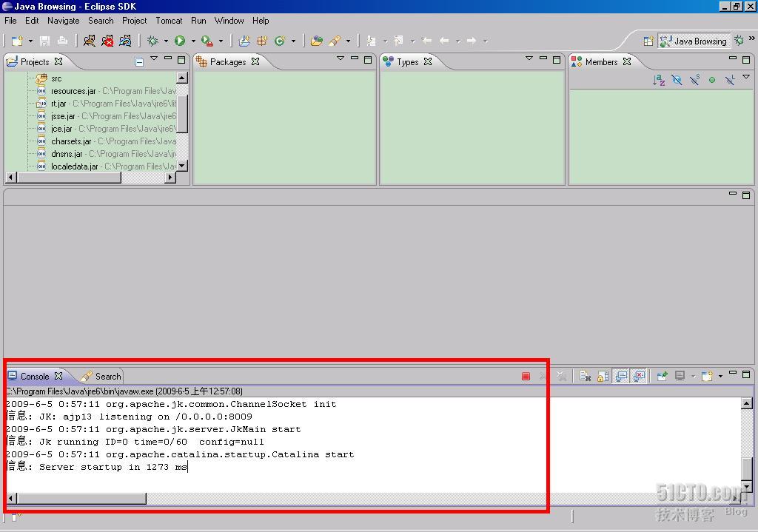Screen dimensions: 758x532
Task: Click the green Run button in toolbar
Action: coord(179,41)
